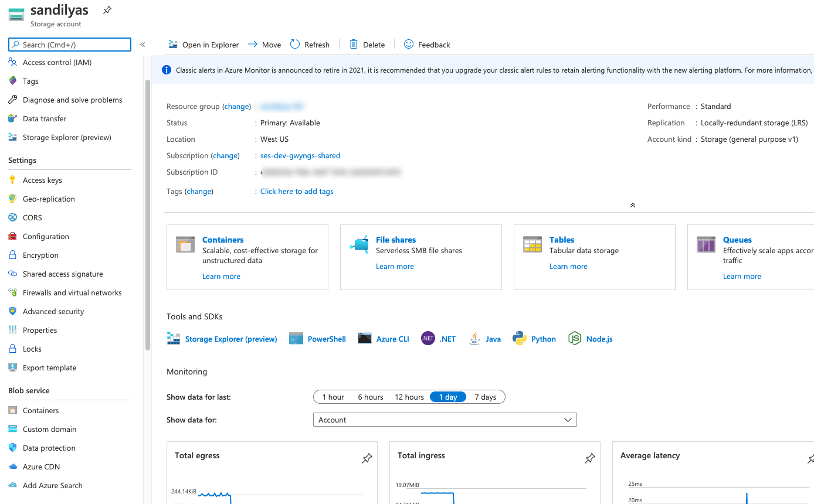
Task: Click the Refresh icon in toolbar
Action: [295, 45]
